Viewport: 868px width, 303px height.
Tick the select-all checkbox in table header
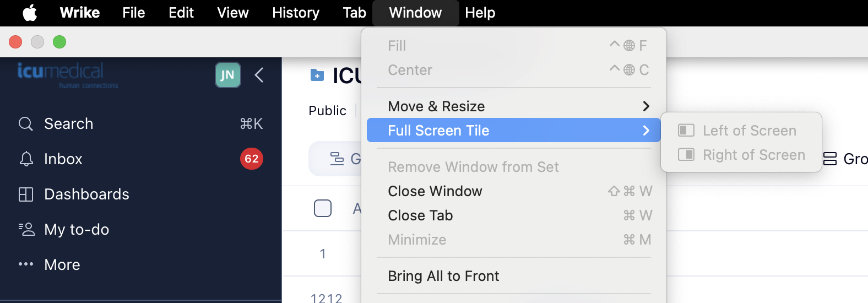click(323, 208)
